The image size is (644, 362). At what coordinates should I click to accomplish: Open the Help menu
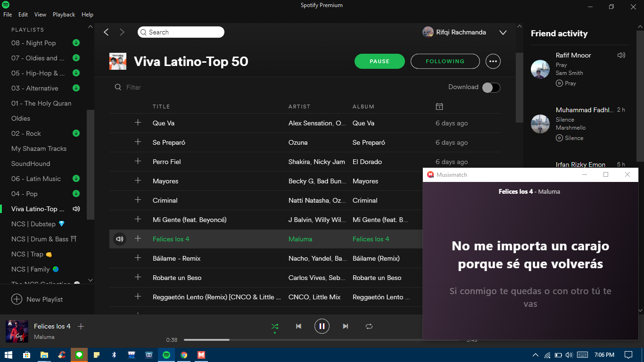[x=87, y=15]
